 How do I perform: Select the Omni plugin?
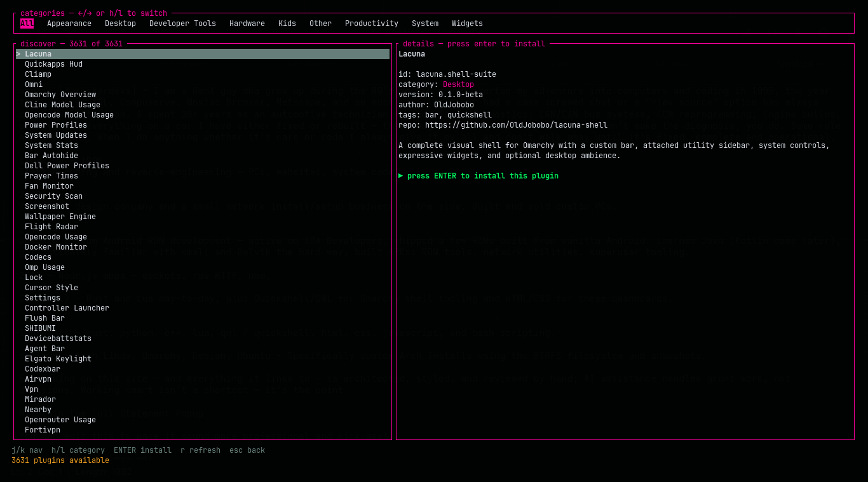(203, 84)
